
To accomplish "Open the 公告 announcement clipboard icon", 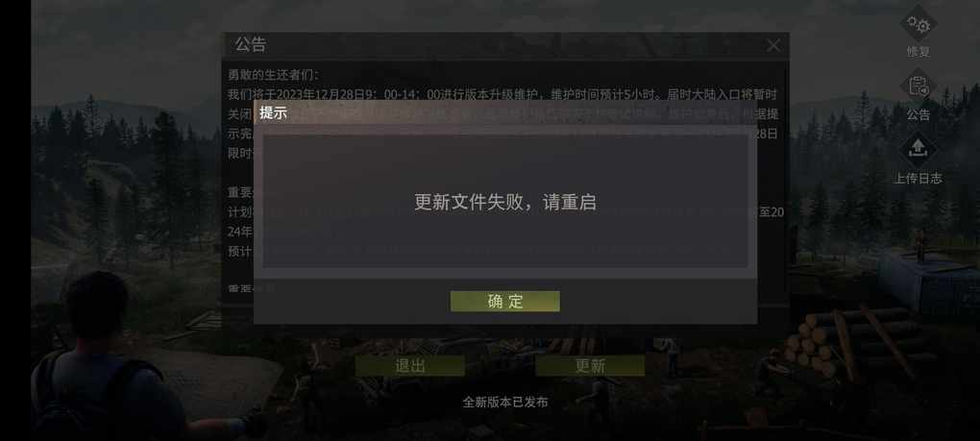I will [x=919, y=86].
